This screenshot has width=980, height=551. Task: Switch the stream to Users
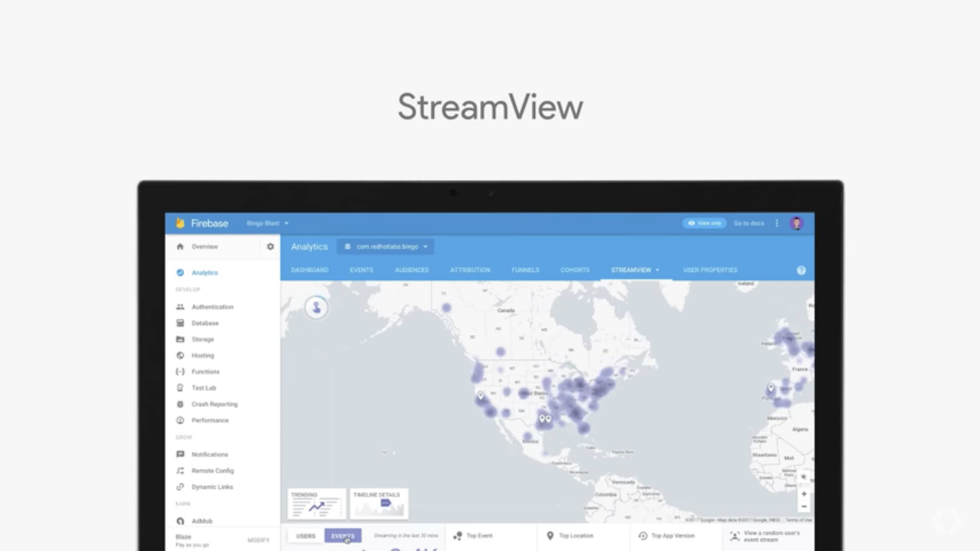coord(306,536)
